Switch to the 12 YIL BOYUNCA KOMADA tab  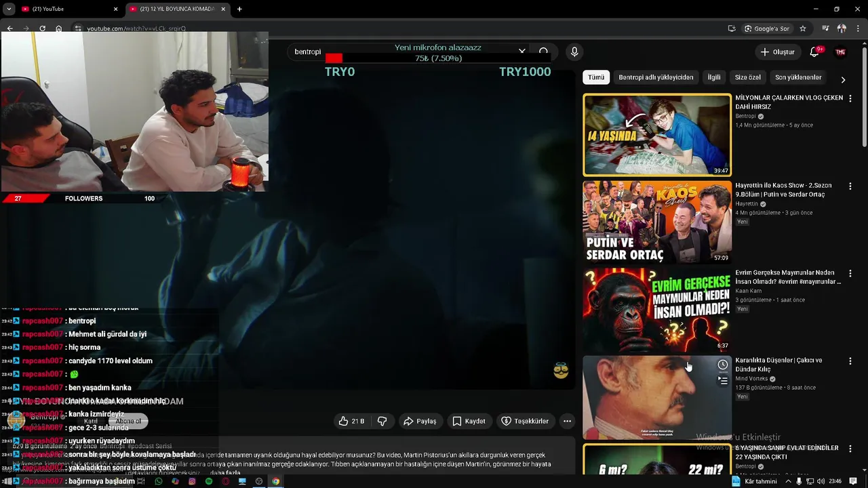(178, 9)
